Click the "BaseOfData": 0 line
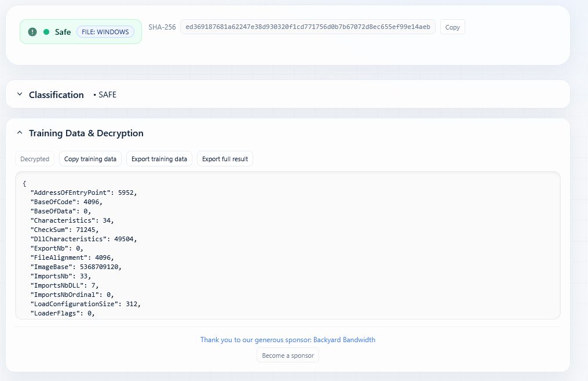Viewport: 588px width, 381px height. click(x=61, y=211)
